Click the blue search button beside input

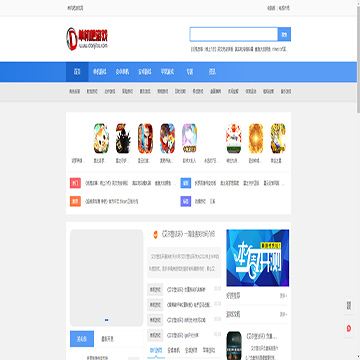click(x=284, y=34)
